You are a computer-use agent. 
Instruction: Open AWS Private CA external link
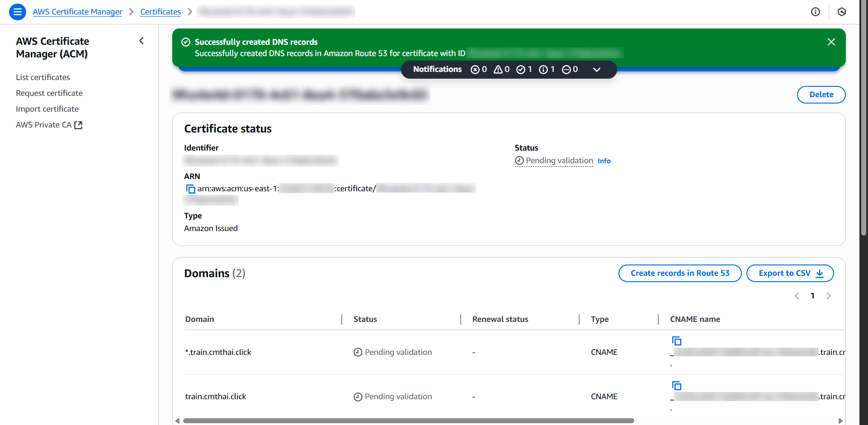tap(49, 125)
